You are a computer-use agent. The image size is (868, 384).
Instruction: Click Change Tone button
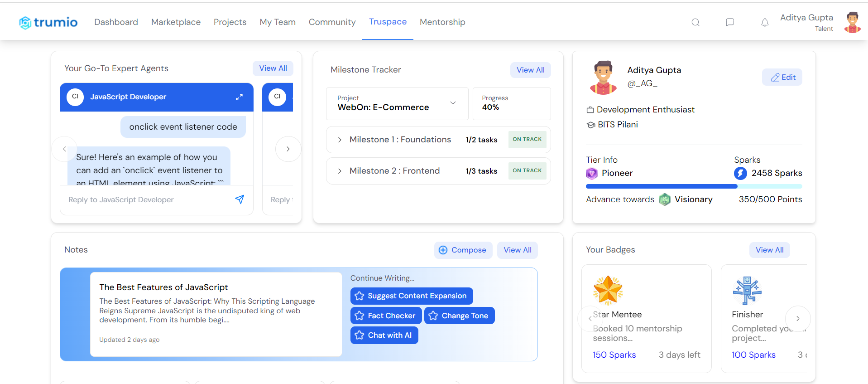(x=459, y=316)
